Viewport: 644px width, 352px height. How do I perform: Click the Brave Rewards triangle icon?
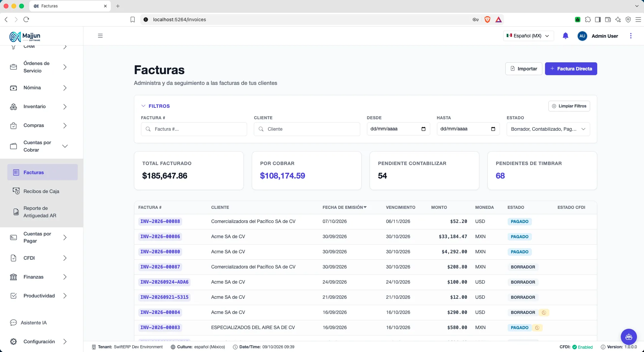click(499, 20)
